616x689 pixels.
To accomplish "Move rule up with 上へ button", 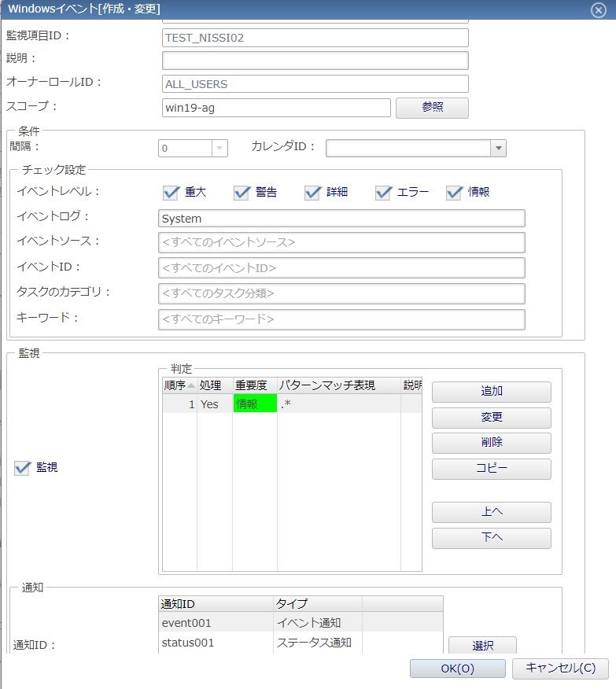I will pos(491,512).
